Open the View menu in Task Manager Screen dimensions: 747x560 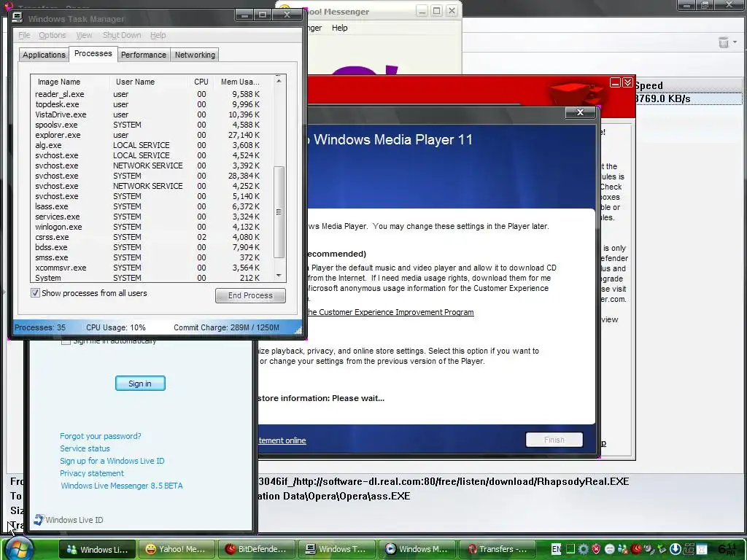coord(84,35)
